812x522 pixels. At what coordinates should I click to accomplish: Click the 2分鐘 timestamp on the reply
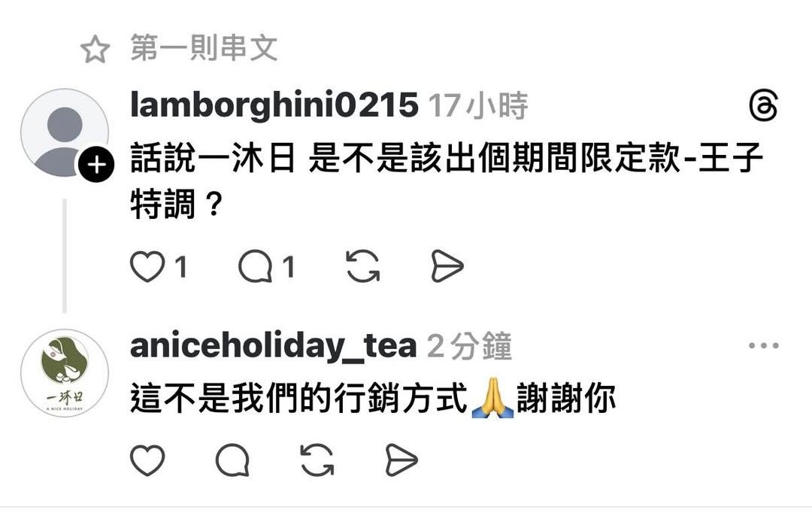click(x=470, y=347)
